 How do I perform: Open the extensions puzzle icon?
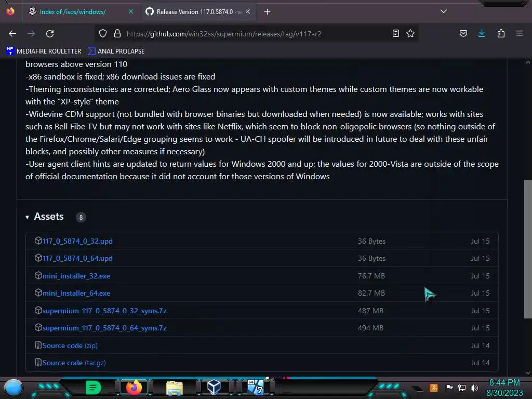(x=501, y=34)
